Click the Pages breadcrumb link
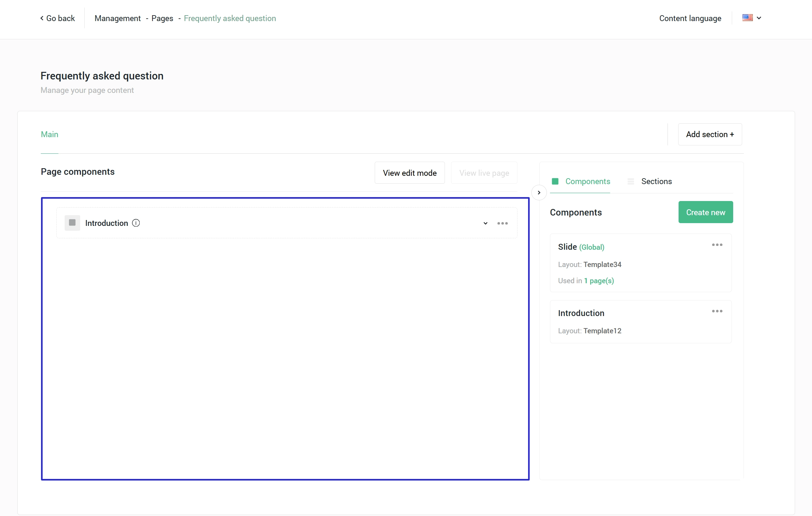 [162, 18]
